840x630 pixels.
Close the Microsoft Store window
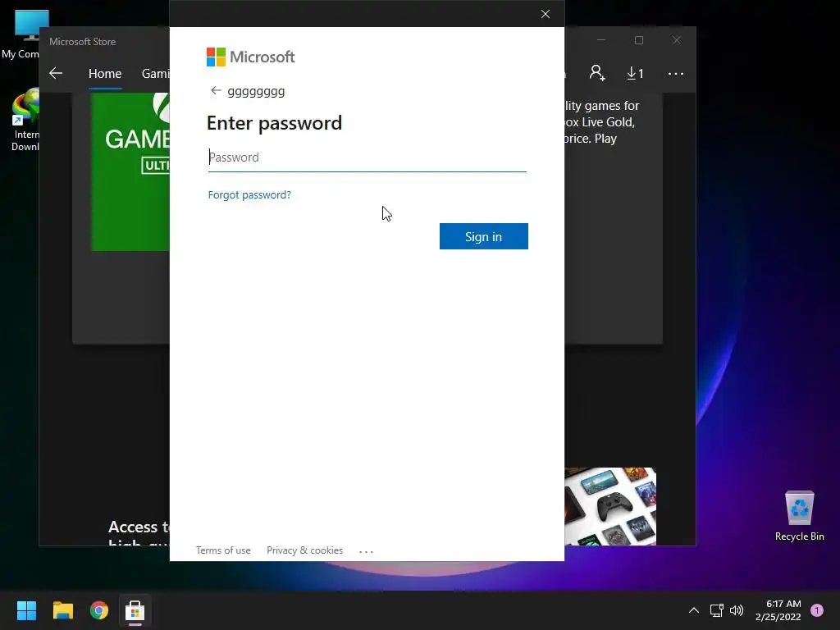coord(677,40)
